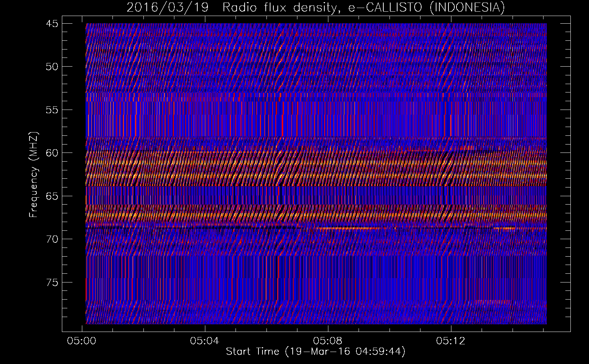
Task: Click the 55 tick label on the frequency axis
Action: point(52,110)
